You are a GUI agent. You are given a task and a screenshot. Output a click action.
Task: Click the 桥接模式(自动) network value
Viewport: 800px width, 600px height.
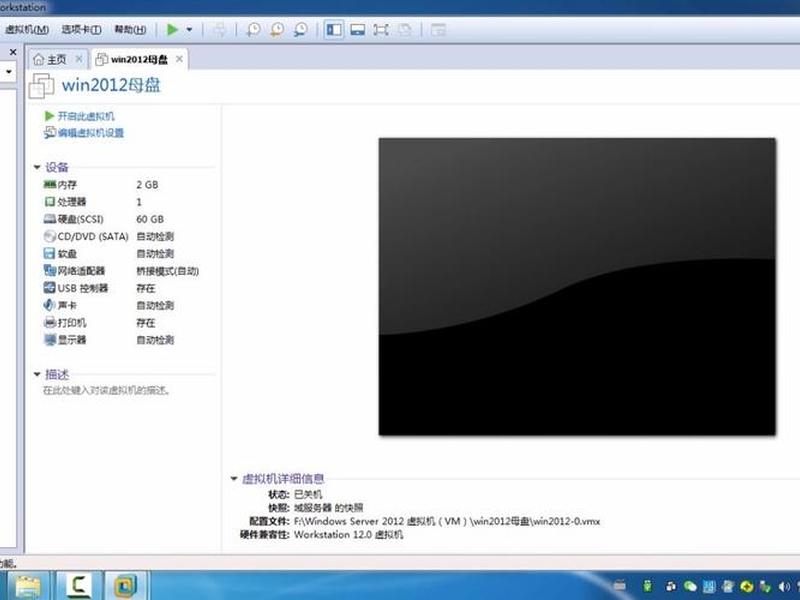(168, 271)
